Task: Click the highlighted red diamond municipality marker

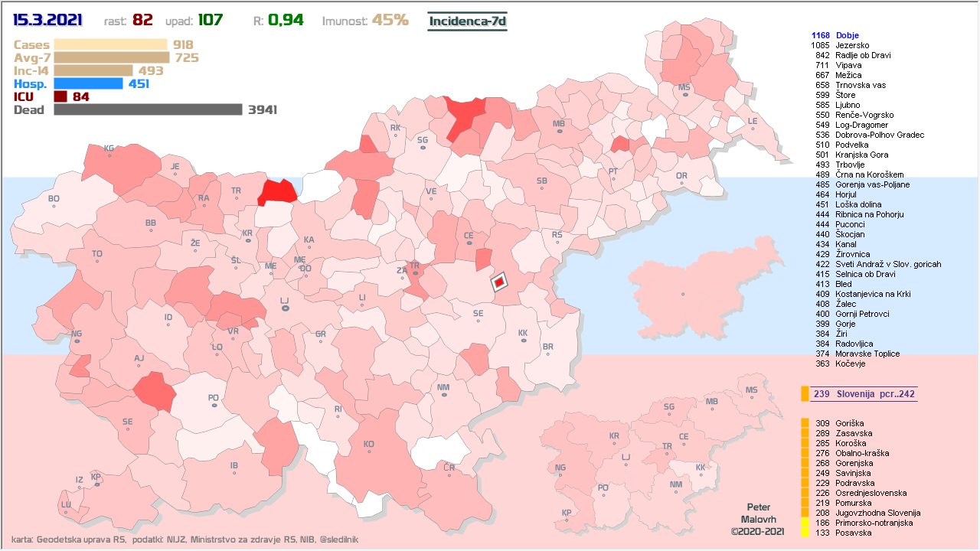Action: click(x=498, y=282)
